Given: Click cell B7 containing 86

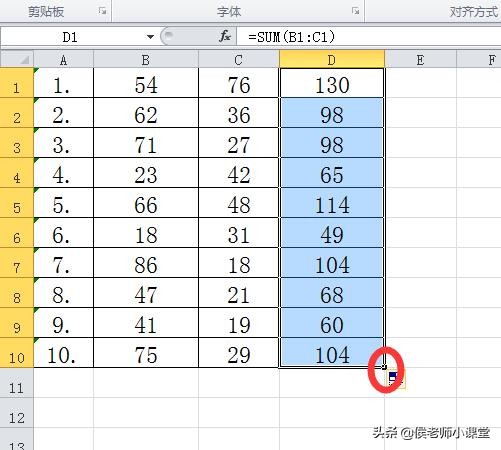Looking at the screenshot, I should pos(146,263).
